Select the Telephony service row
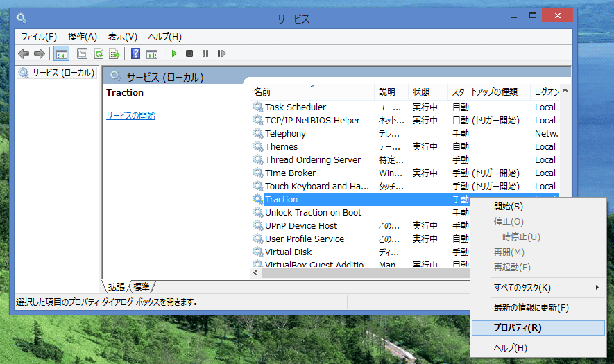This screenshot has height=364, width=614. pyautogui.click(x=405, y=133)
